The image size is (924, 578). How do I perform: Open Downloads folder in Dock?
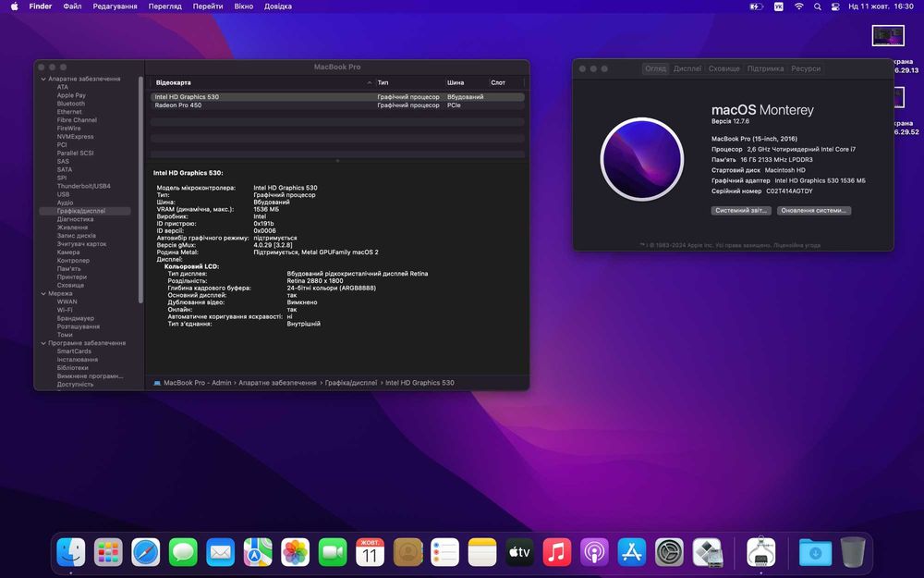(x=816, y=553)
